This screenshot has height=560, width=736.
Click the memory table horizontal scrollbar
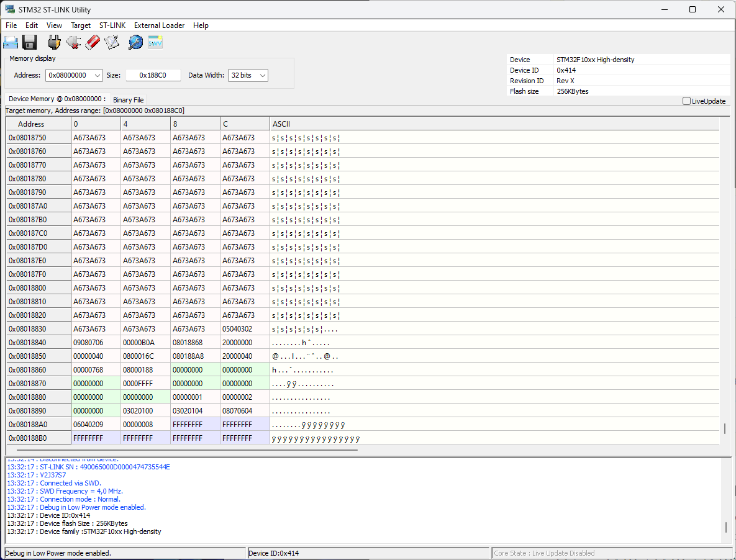point(187,449)
